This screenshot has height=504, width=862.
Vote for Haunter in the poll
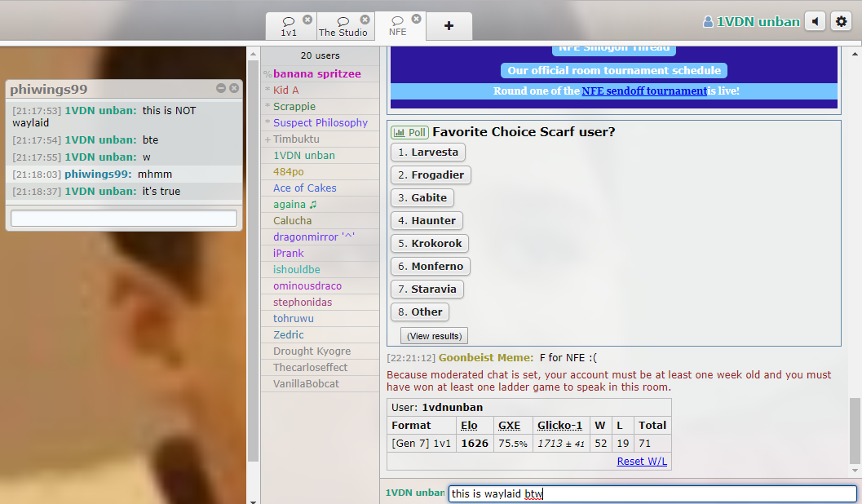(427, 221)
